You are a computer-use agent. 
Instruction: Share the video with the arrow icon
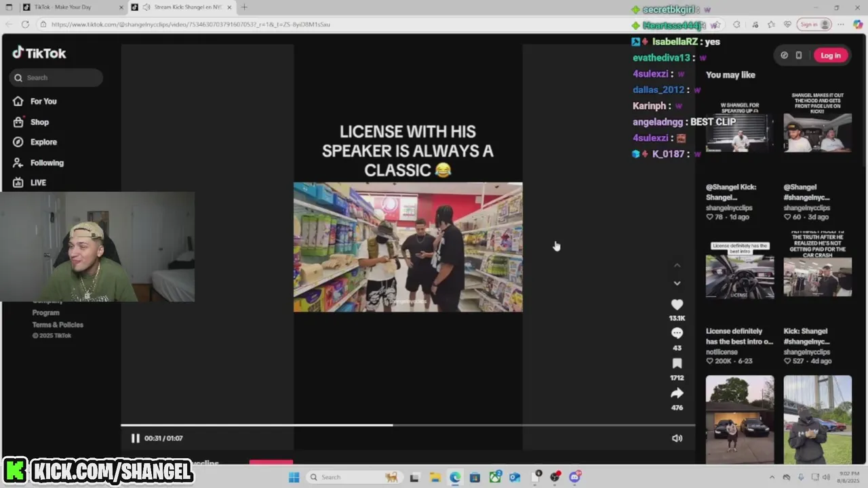(677, 393)
